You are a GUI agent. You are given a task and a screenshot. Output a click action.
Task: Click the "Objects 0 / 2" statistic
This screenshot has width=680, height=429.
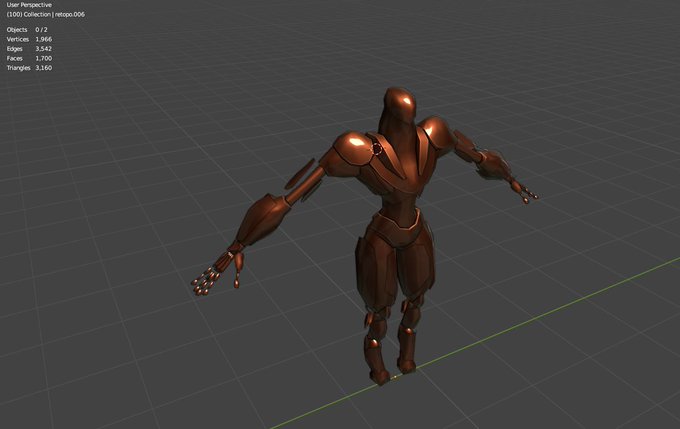pos(27,29)
